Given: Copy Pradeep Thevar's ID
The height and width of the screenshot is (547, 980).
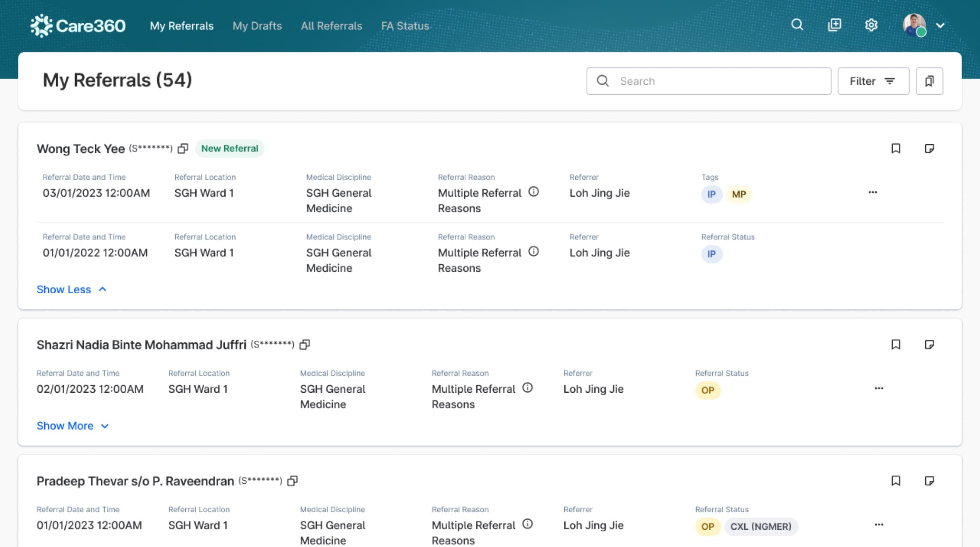Looking at the screenshot, I should point(292,481).
